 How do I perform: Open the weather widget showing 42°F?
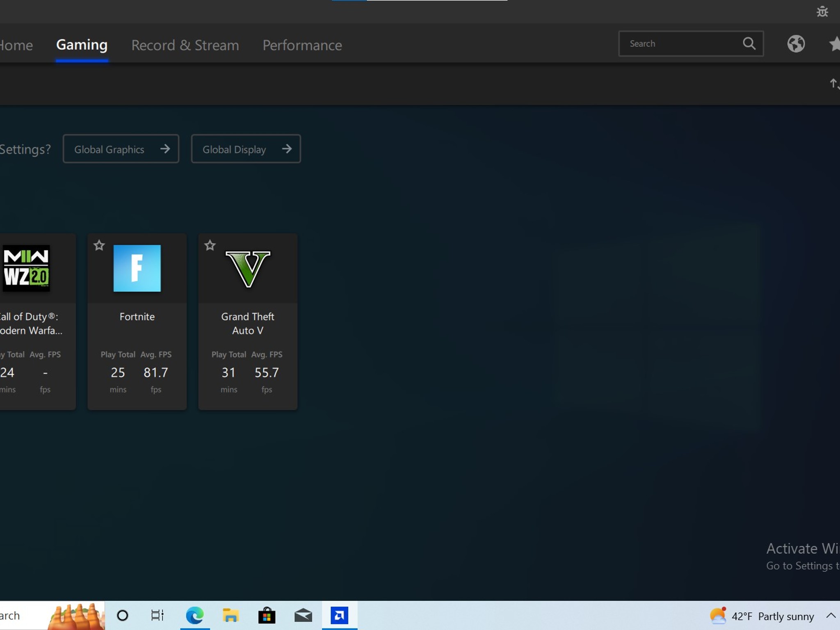tap(762, 616)
